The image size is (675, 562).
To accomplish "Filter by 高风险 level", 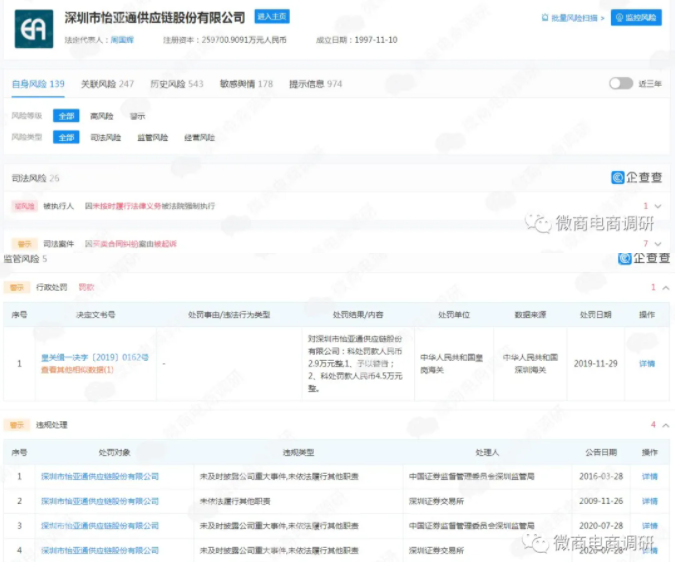I will pyautogui.click(x=102, y=116).
